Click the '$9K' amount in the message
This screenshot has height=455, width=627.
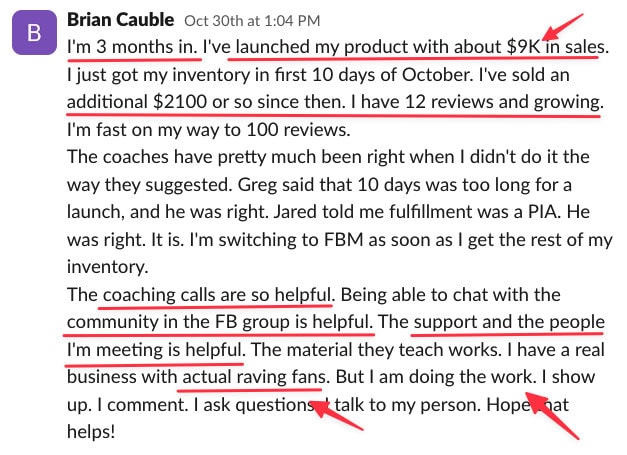[x=523, y=47]
